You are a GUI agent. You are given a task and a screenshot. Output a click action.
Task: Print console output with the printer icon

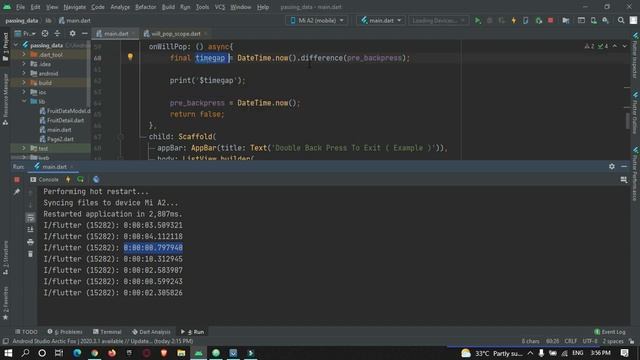pos(30,242)
